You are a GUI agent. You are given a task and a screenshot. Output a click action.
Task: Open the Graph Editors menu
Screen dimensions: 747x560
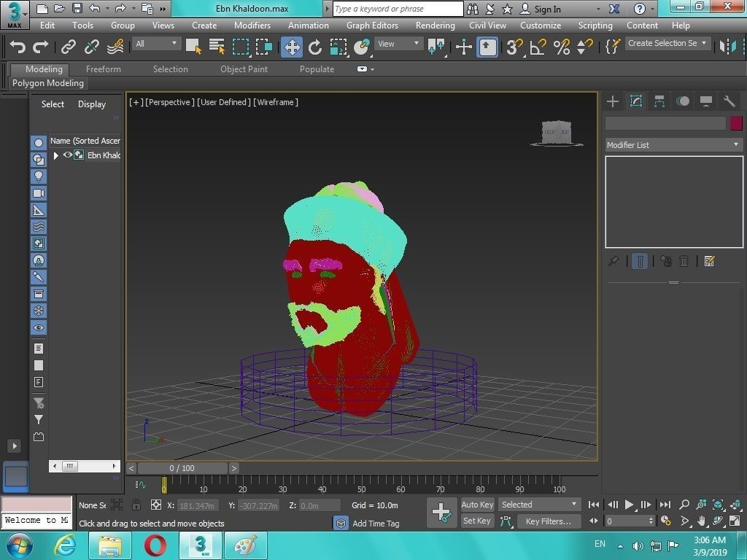pyautogui.click(x=372, y=26)
